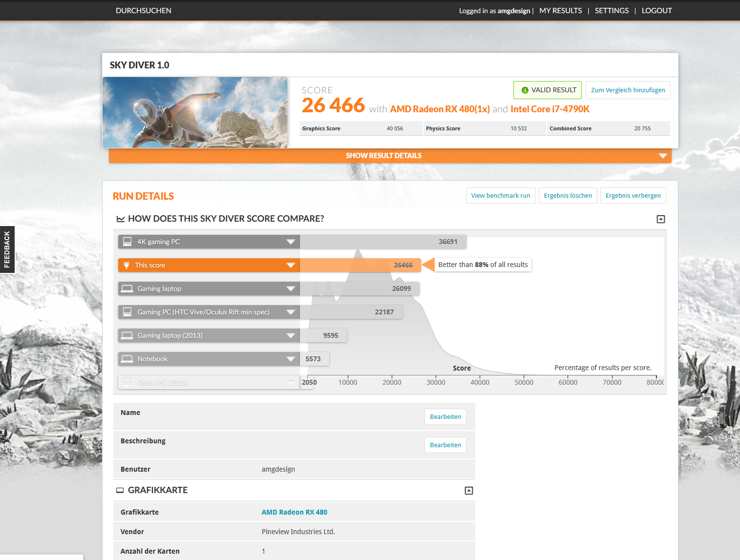Click Ergebnis verbergen button
Screen dimensions: 740x560
[x=633, y=195]
